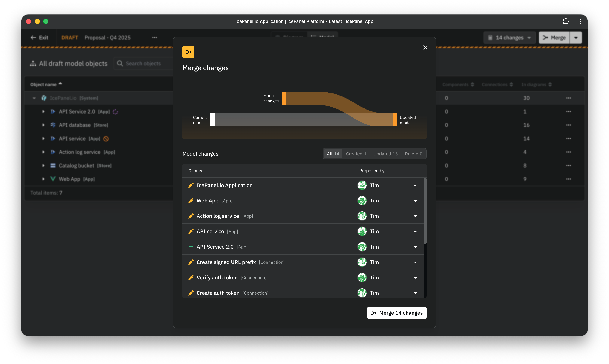Click the search magnifier icon in Search objects
The width and height of the screenshot is (609, 364).
(120, 63)
